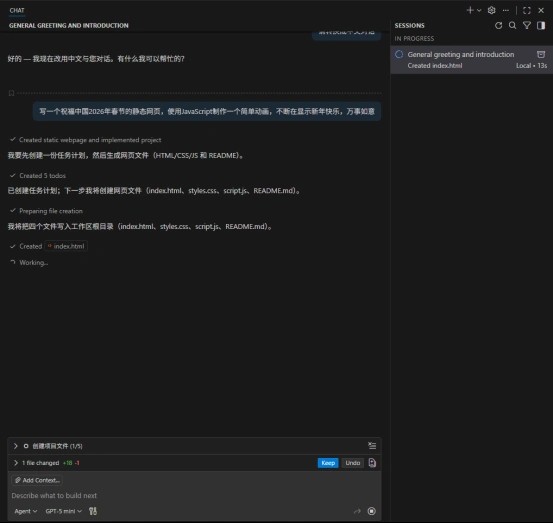
Task: Open the more actions ellipsis menu
Action: (x=506, y=10)
